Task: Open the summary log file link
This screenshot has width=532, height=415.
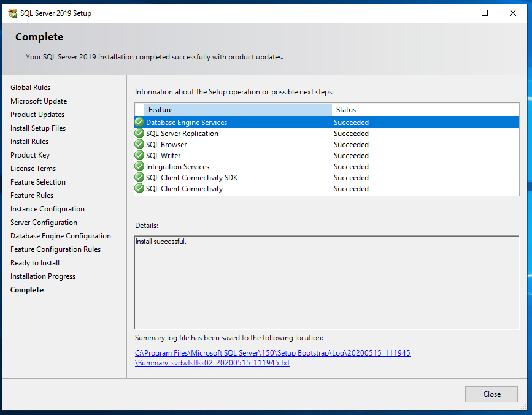Action: [273, 358]
